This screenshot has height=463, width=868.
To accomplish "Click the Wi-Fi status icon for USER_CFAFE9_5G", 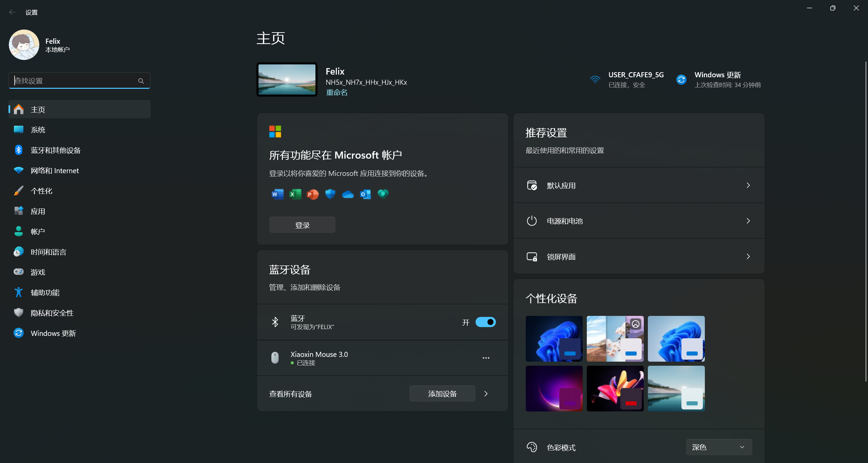I will [x=595, y=79].
